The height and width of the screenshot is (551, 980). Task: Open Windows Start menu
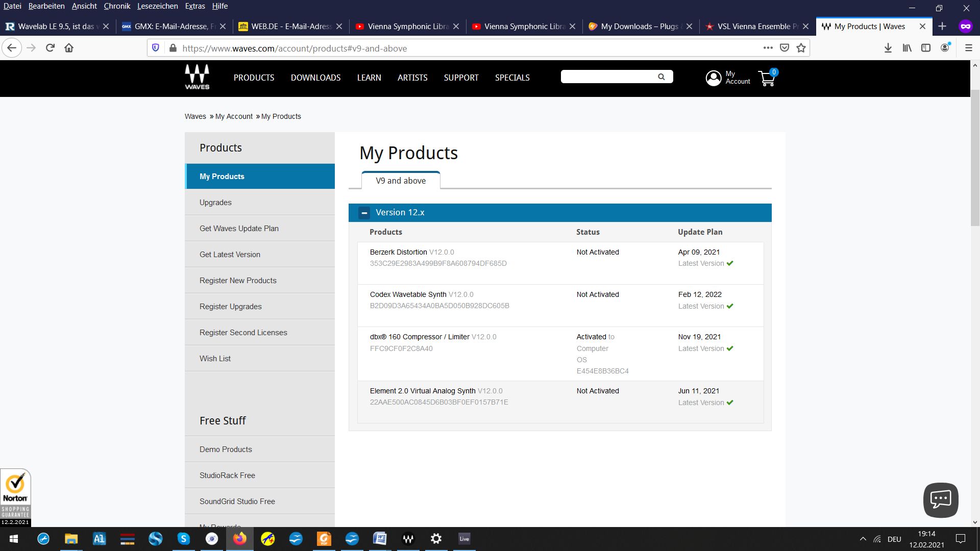pos(14,539)
